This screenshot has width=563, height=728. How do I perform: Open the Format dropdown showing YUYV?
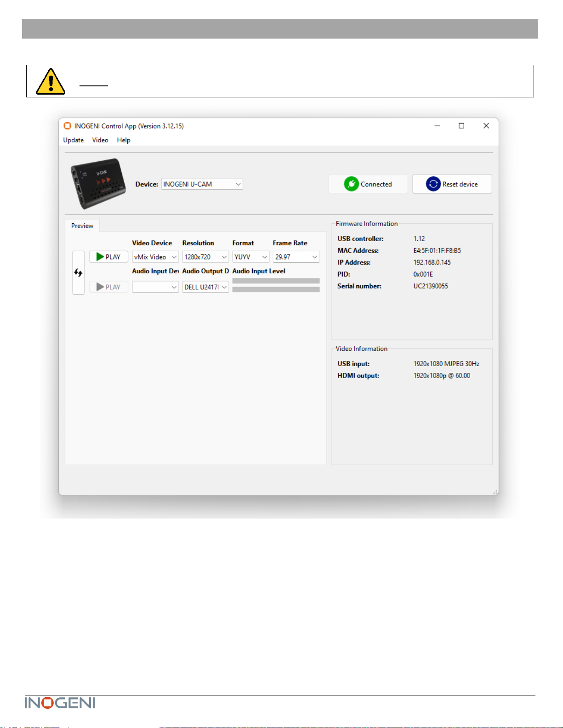pos(250,257)
